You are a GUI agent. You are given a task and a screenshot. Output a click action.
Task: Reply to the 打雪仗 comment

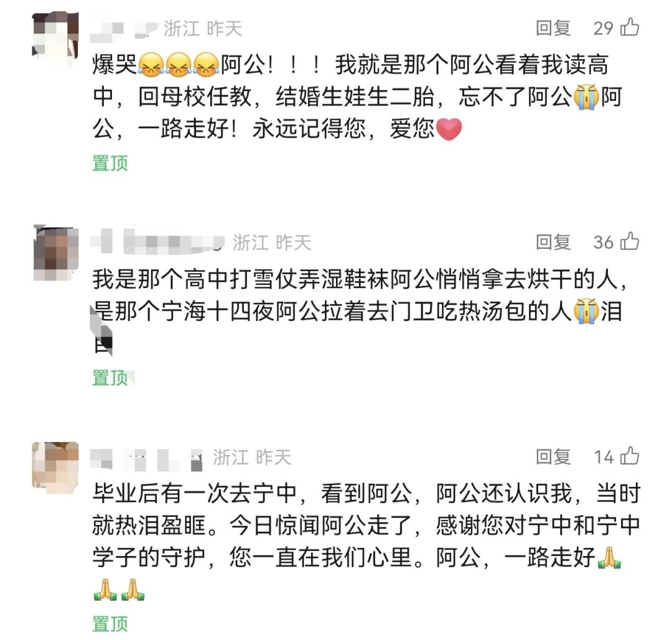point(553,242)
